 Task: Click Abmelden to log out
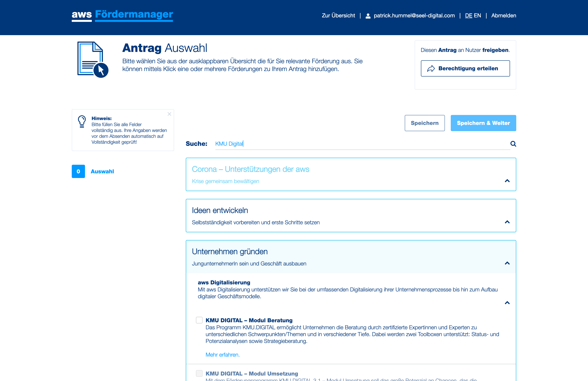tap(504, 16)
